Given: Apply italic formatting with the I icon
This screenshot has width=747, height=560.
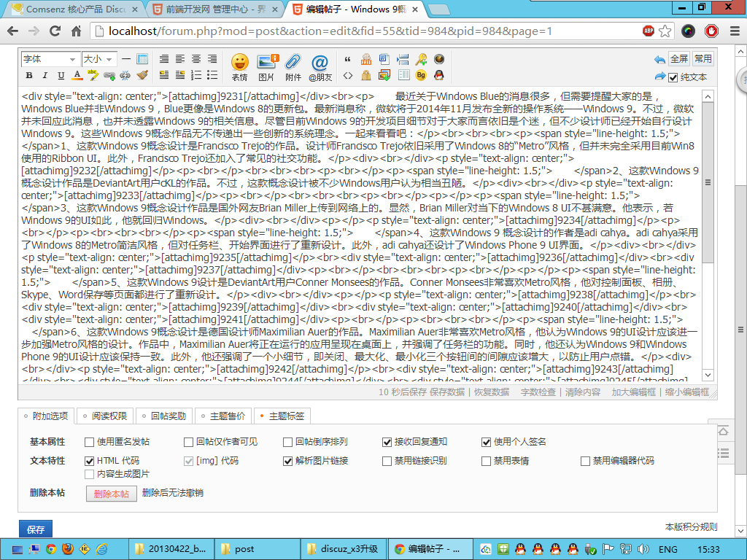Looking at the screenshot, I should (44, 75).
